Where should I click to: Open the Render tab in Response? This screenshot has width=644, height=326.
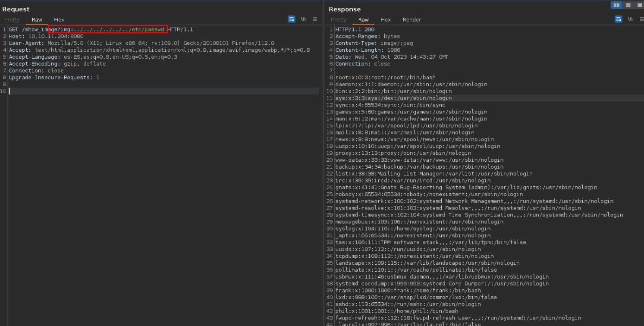(x=412, y=20)
